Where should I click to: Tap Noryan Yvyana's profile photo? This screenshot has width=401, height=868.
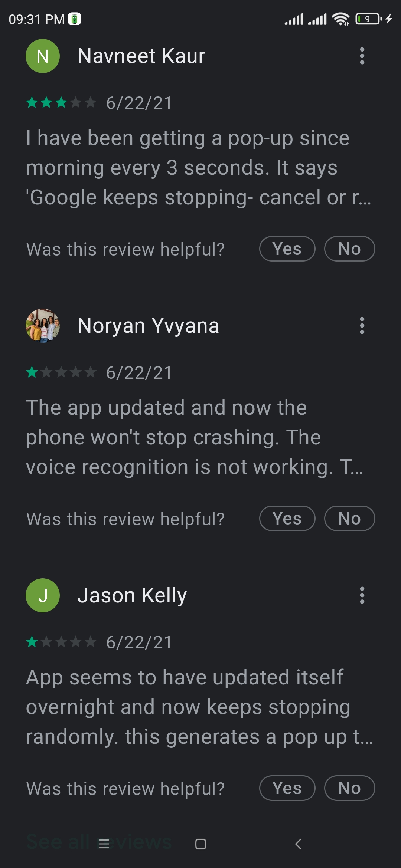pyautogui.click(x=43, y=326)
